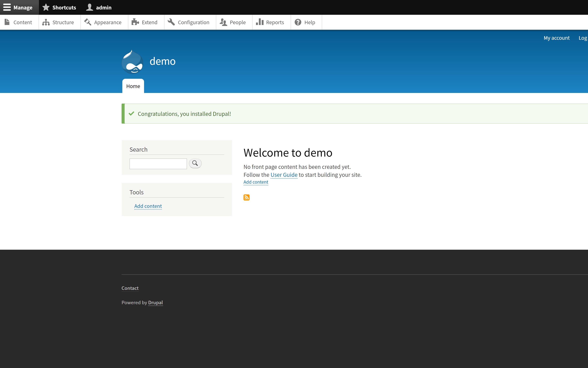Click the green checkmark in status message
Screen dimensions: 588x368
tap(132, 113)
